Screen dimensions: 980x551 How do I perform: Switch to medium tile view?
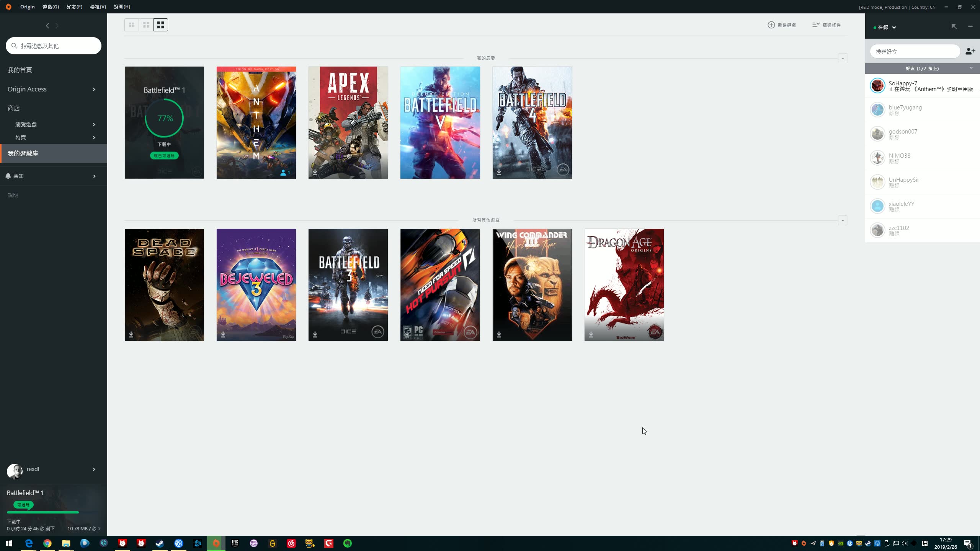[146, 25]
